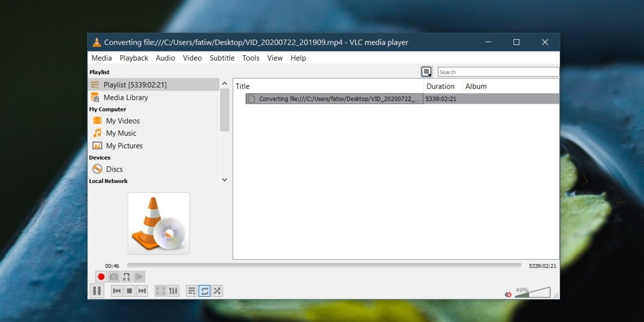Adjust the volume slider at 49%

coord(532,293)
